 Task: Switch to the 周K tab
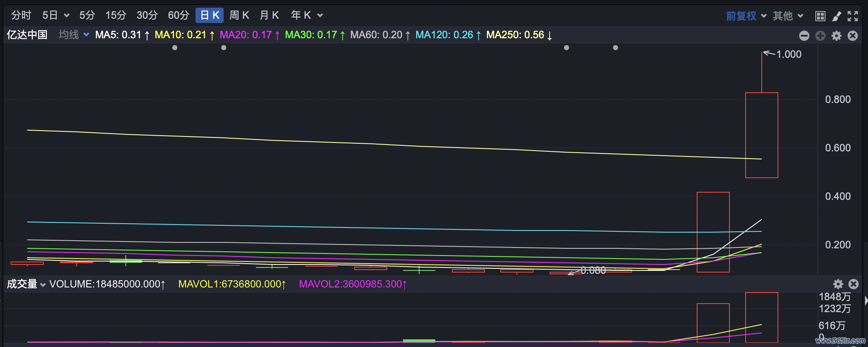(x=239, y=15)
